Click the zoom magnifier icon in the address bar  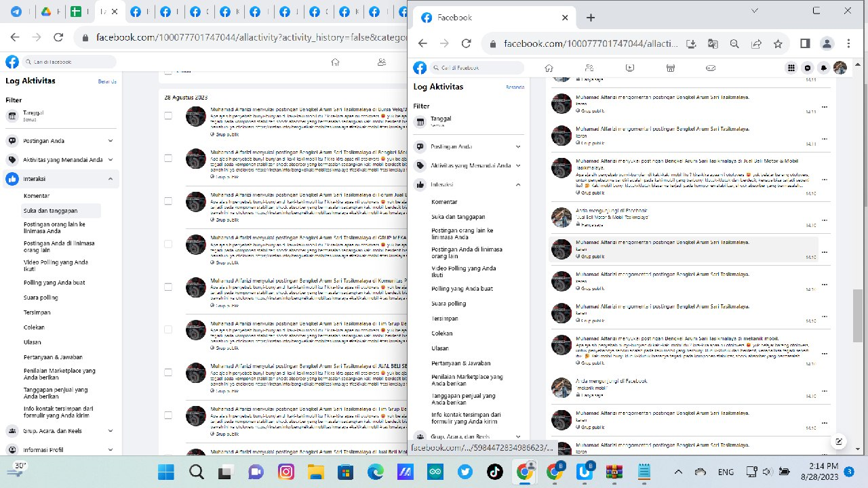734,43
